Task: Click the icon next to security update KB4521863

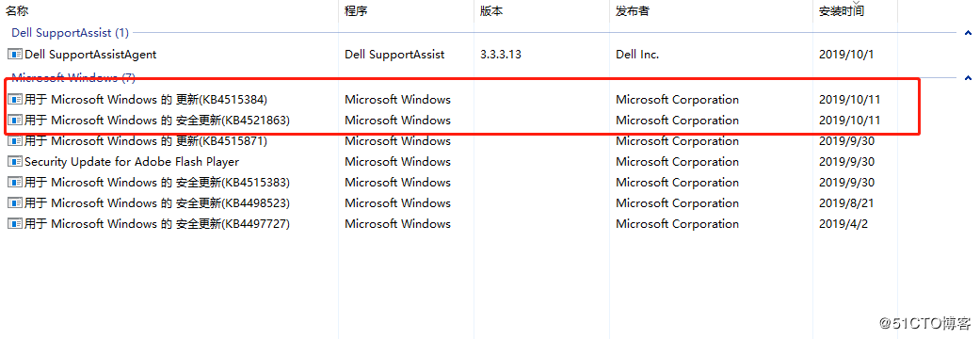Action: 15,121
